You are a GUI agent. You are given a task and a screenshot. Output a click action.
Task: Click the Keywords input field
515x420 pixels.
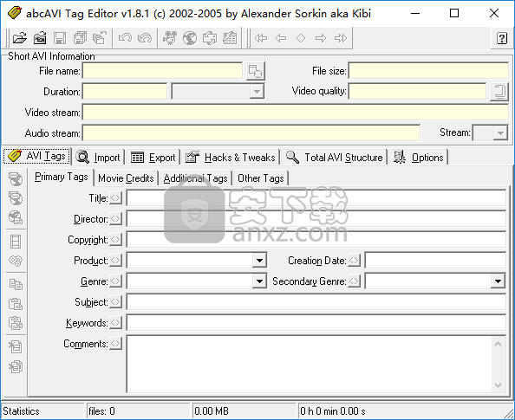point(316,323)
